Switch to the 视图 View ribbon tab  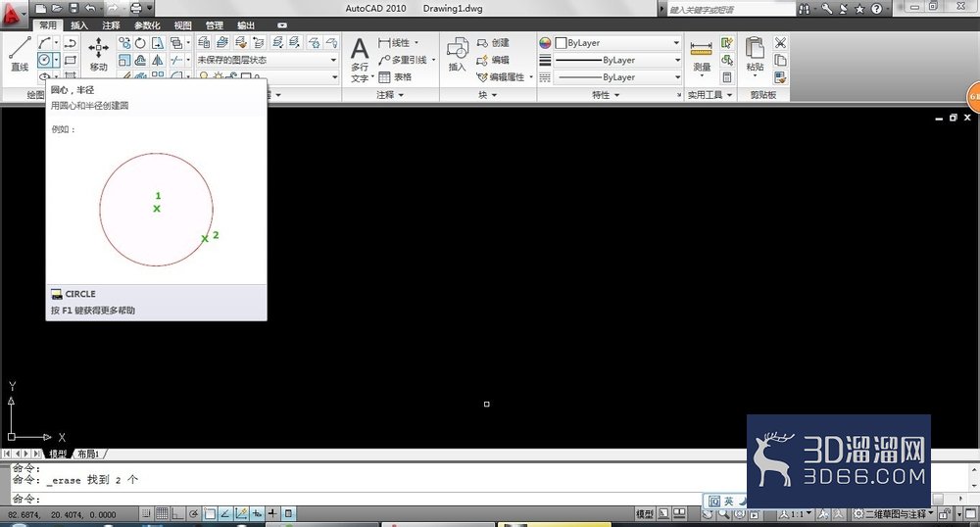[x=182, y=24]
